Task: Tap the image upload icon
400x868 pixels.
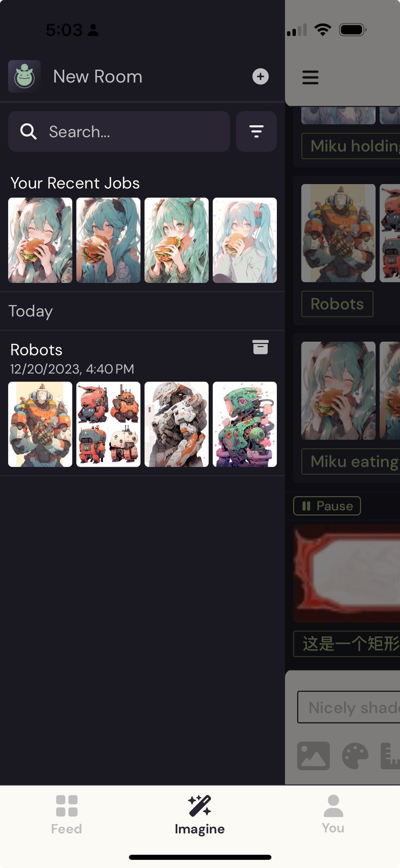Action: pos(313,756)
